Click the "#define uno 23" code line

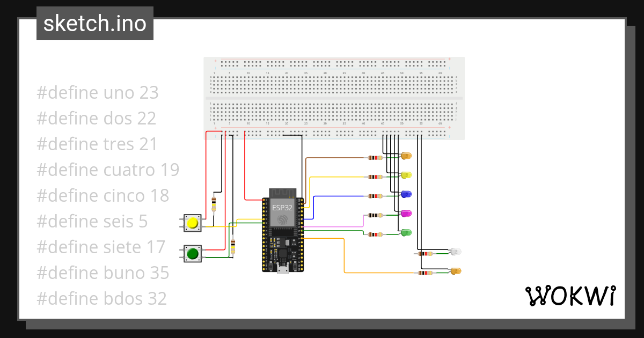(x=97, y=92)
